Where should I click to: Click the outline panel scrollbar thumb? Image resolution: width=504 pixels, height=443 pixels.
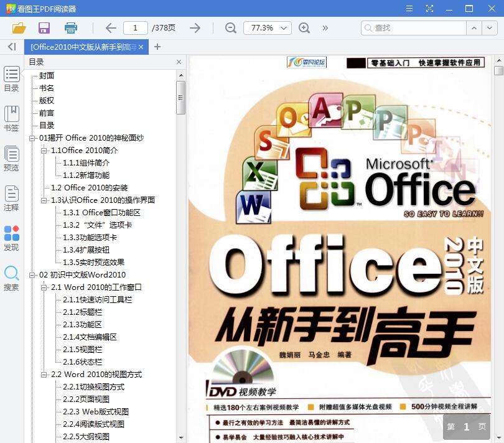180,98
